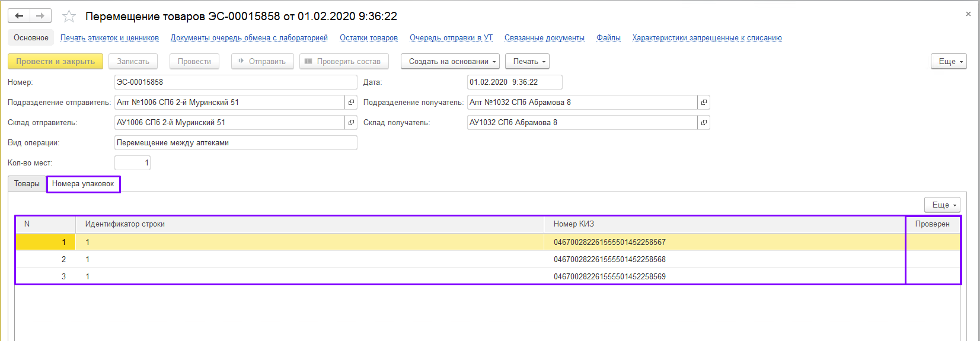
Task: Expand the 'Создать на основании' dropdown
Action: pyautogui.click(x=450, y=62)
